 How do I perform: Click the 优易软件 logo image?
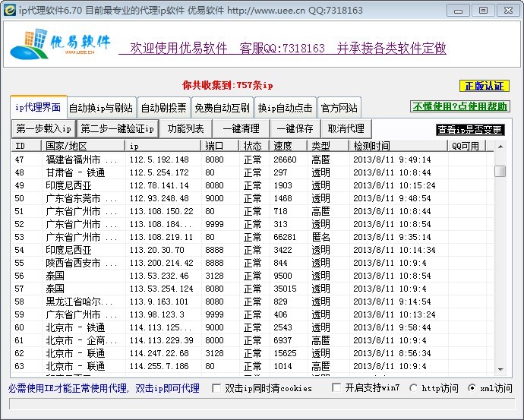point(61,47)
